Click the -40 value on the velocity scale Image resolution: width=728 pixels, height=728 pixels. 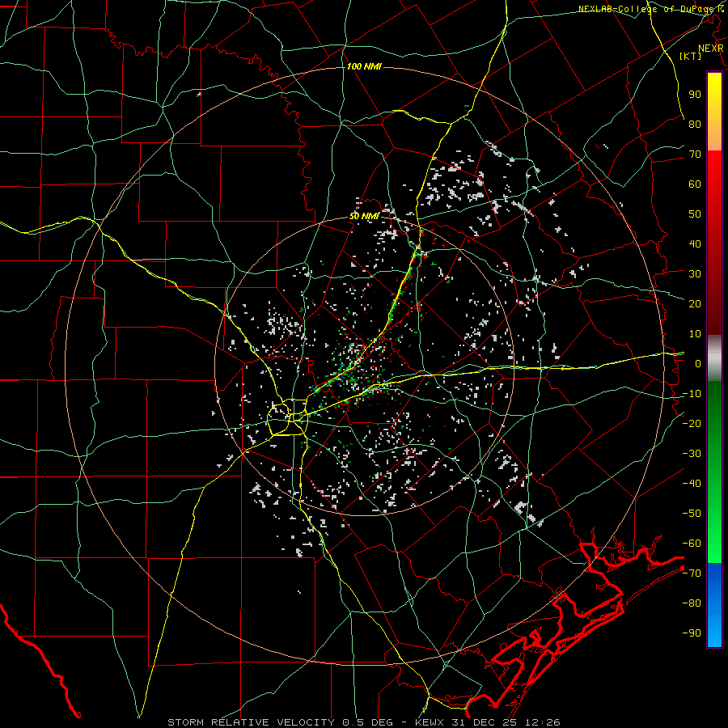692,484
